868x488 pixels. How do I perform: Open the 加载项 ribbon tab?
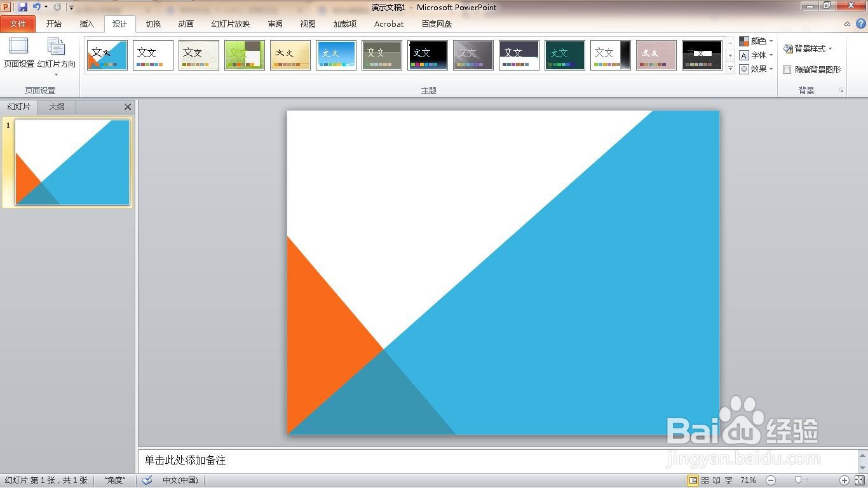point(345,24)
